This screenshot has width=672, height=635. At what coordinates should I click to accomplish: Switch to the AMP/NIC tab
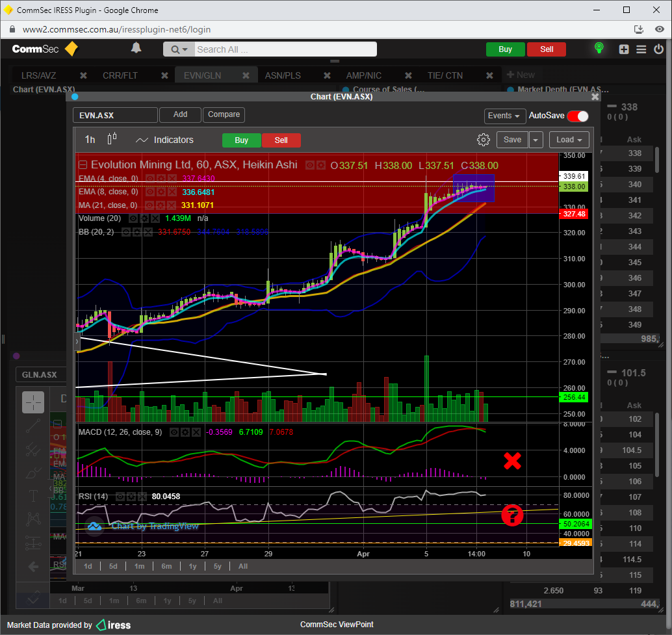tap(364, 75)
